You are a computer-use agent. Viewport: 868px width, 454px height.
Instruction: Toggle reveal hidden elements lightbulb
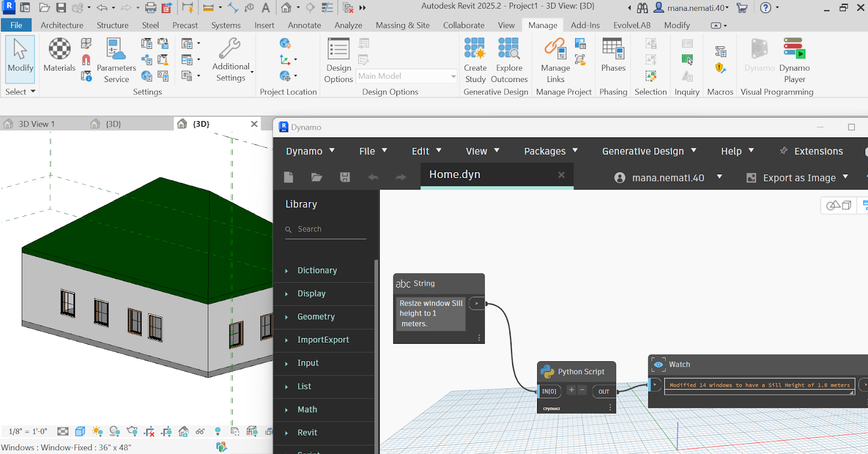coord(218,432)
